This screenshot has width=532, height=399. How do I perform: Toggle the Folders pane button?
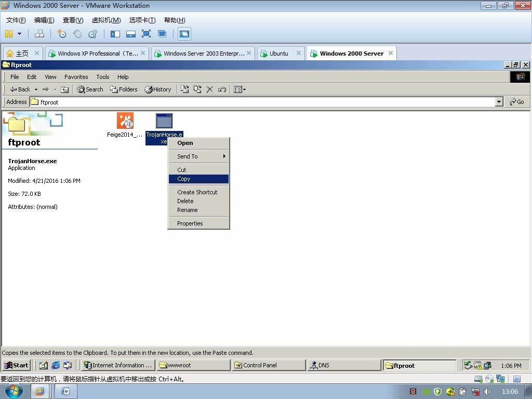[x=124, y=89]
